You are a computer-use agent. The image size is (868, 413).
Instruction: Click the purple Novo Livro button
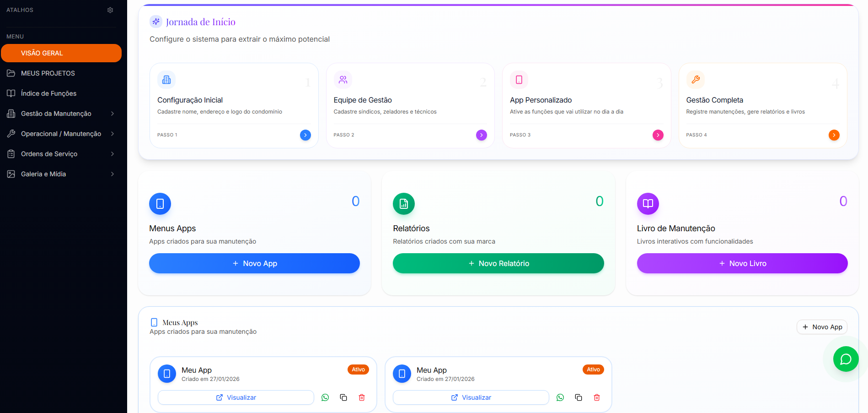[742, 263]
